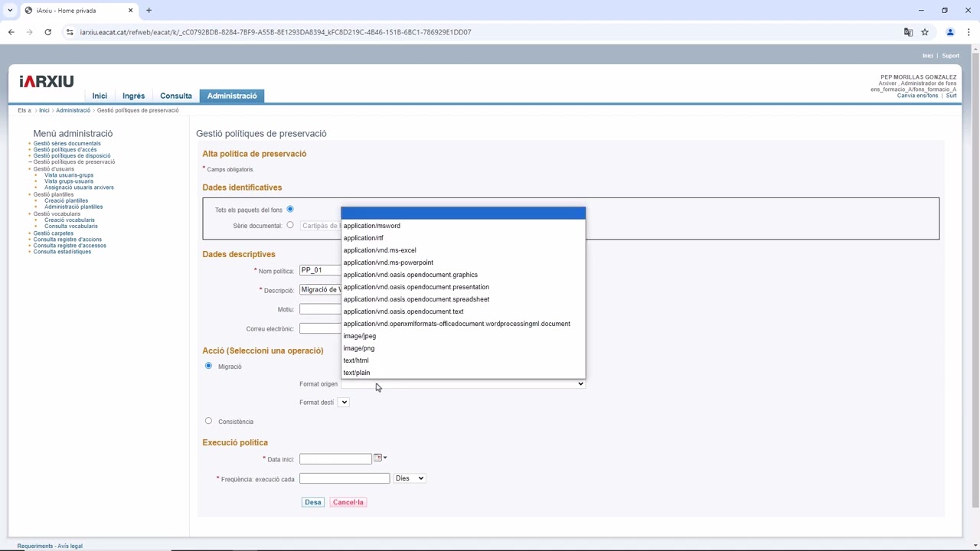The height and width of the screenshot is (551, 980).
Task: Open Creació plantilles link
Action: 66,201
